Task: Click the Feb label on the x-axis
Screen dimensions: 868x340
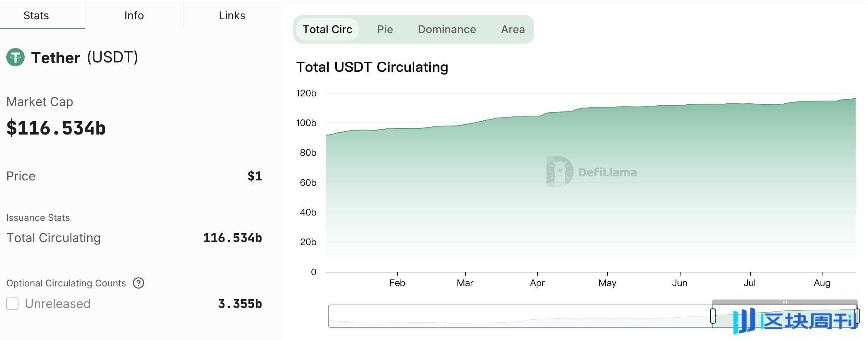Action: (397, 283)
